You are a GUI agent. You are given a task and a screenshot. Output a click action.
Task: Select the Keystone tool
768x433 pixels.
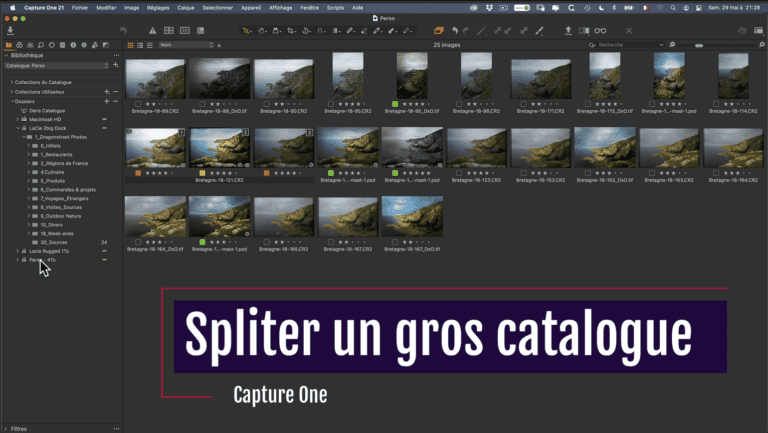click(x=321, y=30)
